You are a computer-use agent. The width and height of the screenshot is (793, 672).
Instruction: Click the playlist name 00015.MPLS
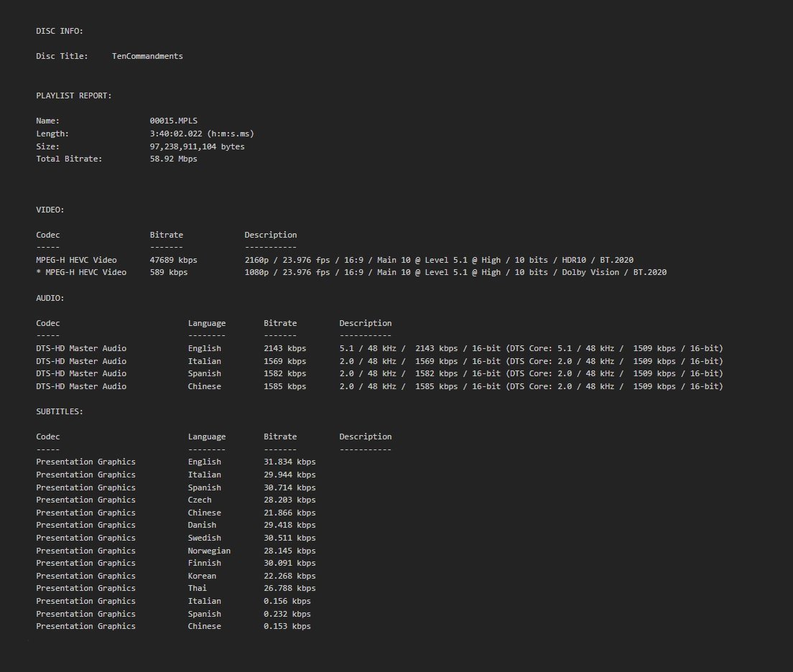[173, 121]
